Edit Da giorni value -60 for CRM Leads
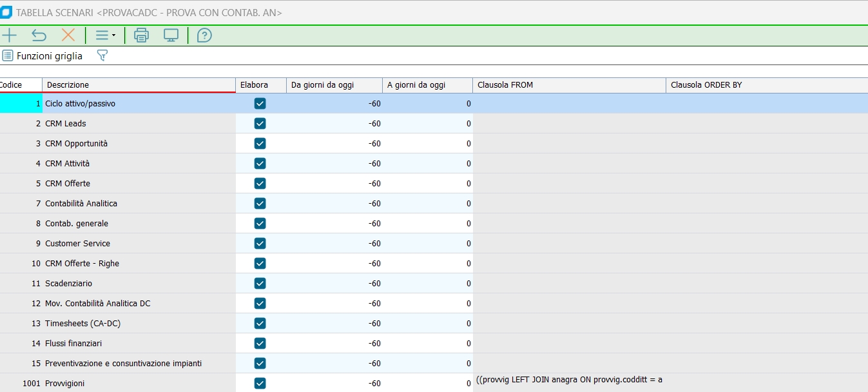868x392 pixels. 334,123
